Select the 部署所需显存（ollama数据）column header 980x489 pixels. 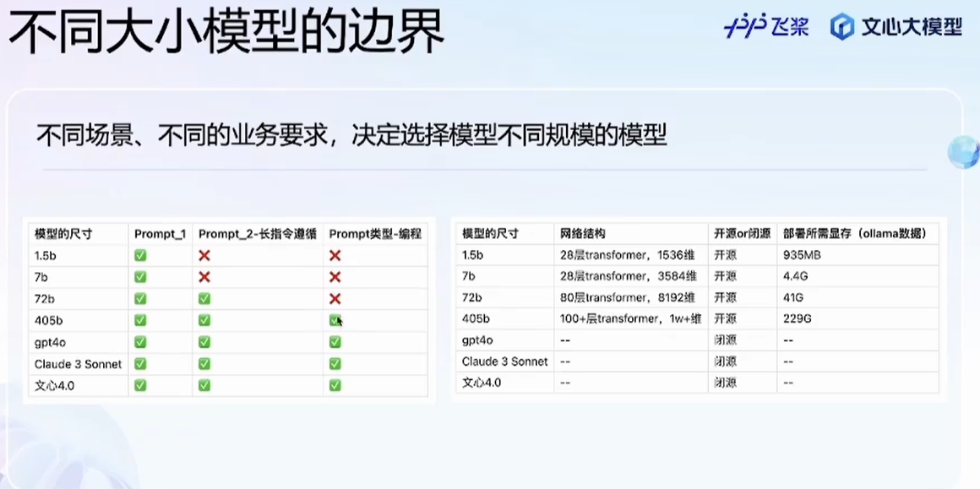point(854,234)
